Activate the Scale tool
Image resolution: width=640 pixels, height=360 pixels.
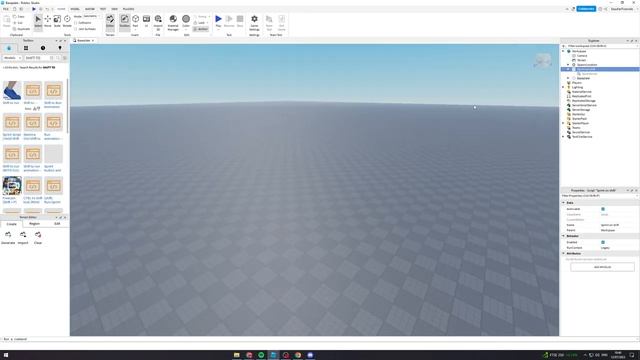click(57, 21)
